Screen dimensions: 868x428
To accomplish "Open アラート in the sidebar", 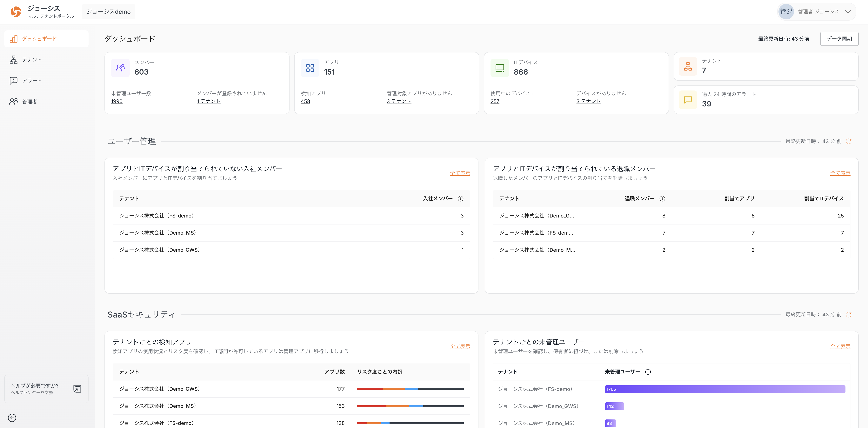I will pyautogui.click(x=32, y=81).
